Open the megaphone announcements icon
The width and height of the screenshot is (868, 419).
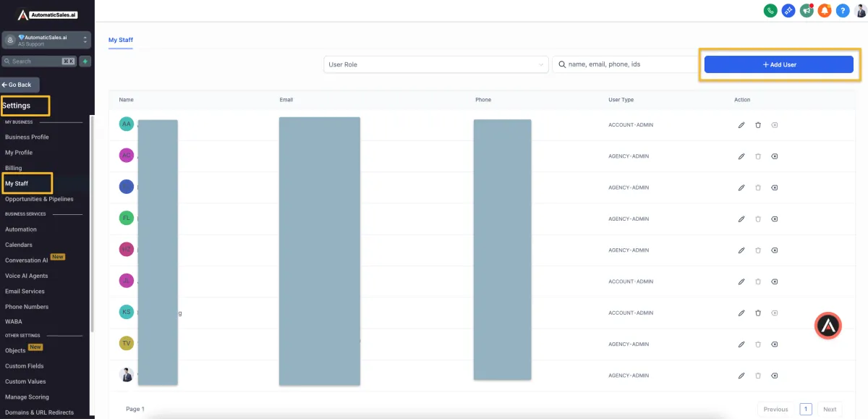807,11
